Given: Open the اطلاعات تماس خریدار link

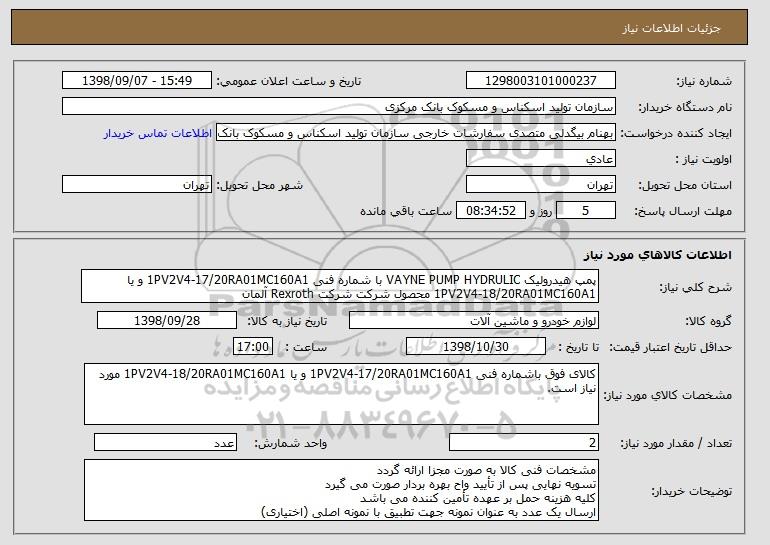Looking at the screenshot, I should tap(158, 134).
